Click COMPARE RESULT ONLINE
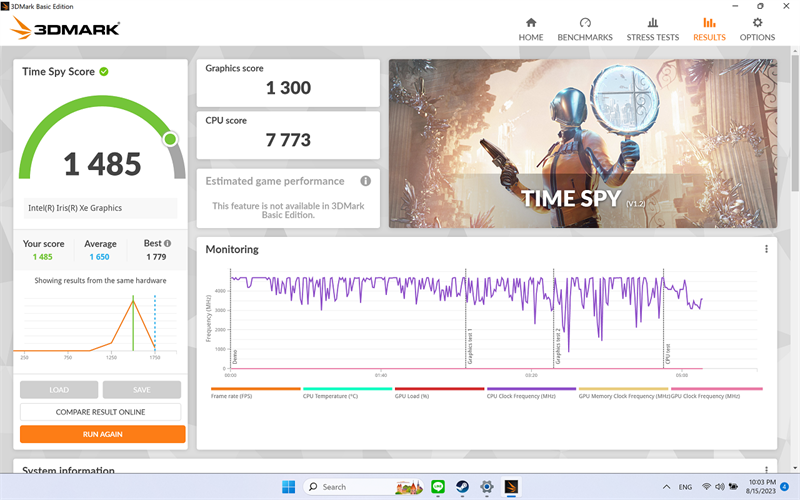800x500 pixels. pyautogui.click(x=101, y=412)
